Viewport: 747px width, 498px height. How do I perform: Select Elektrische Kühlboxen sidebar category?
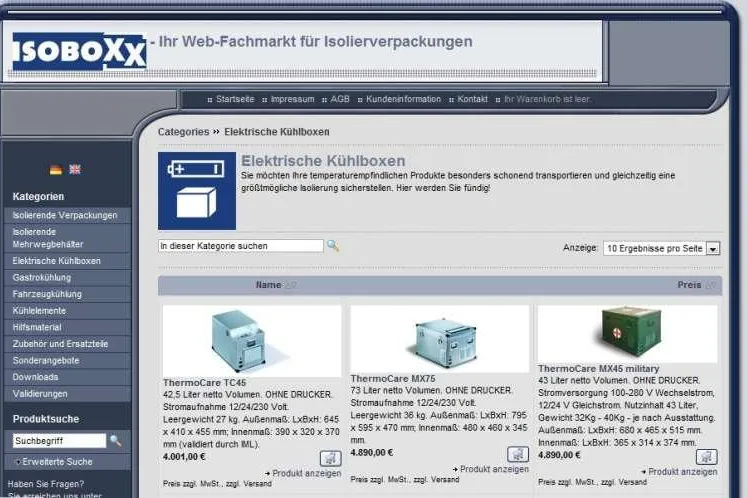[67, 261]
